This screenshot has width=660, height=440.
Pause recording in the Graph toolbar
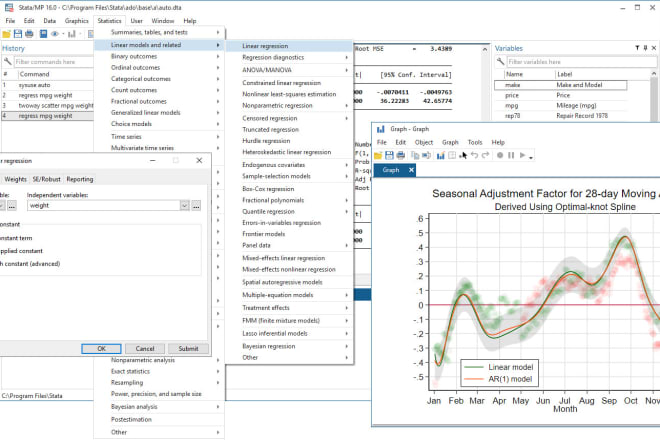pyautogui.click(x=511, y=155)
